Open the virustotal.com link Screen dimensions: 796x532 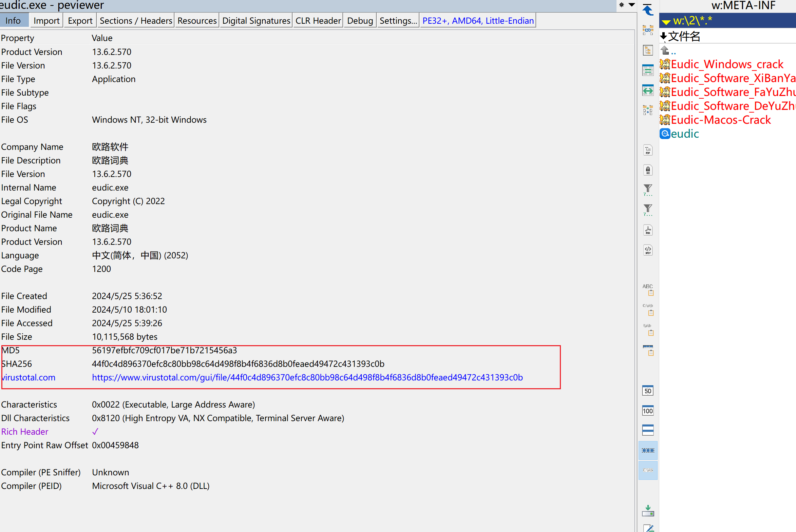click(28, 377)
